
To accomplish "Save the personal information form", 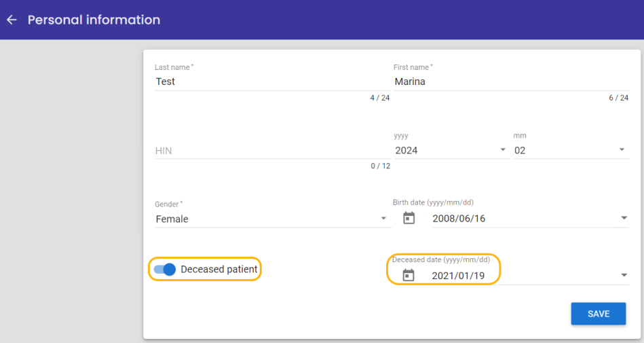I will tap(599, 314).
